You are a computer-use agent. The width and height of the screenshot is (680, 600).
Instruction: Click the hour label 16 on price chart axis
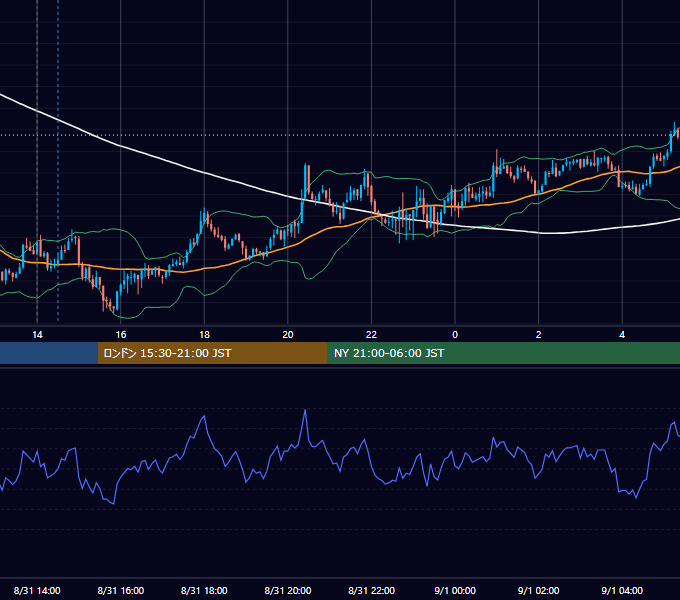(x=121, y=335)
